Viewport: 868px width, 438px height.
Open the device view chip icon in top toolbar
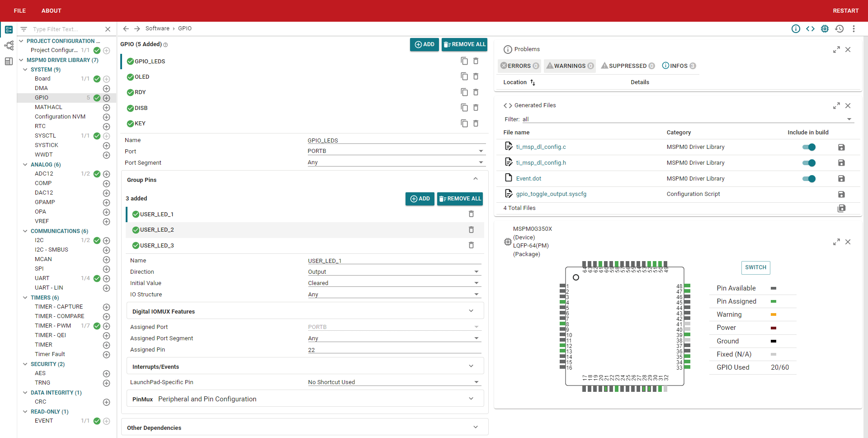tap(825, 29)
